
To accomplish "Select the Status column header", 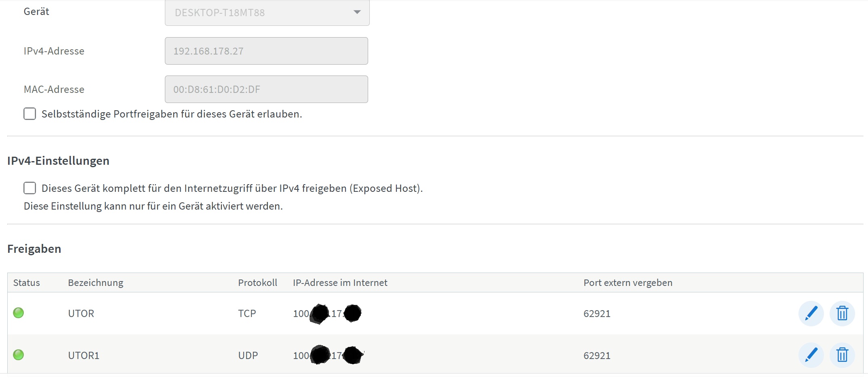I will pyautogui.click(x=26, y=283).
